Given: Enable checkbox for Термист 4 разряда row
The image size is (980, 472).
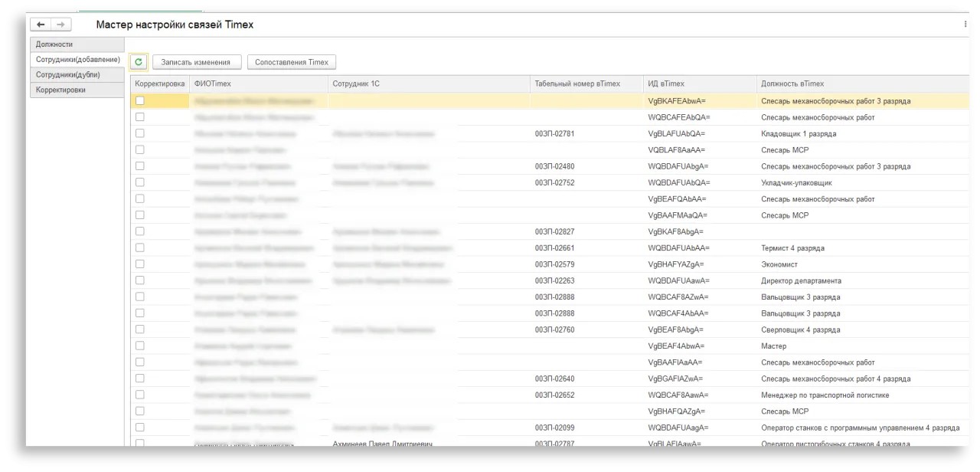Looking at the screenshot, I should pos(139,247).
